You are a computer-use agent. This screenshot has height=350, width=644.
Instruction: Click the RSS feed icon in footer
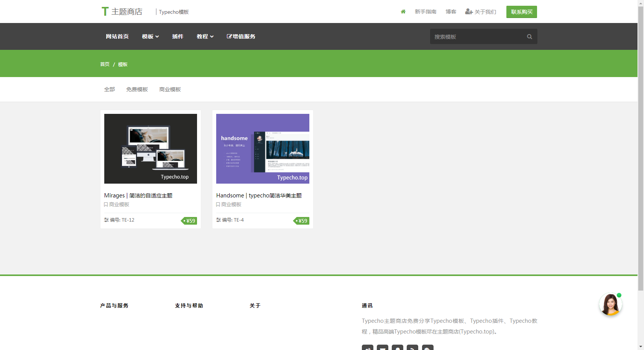pos(412,347)
